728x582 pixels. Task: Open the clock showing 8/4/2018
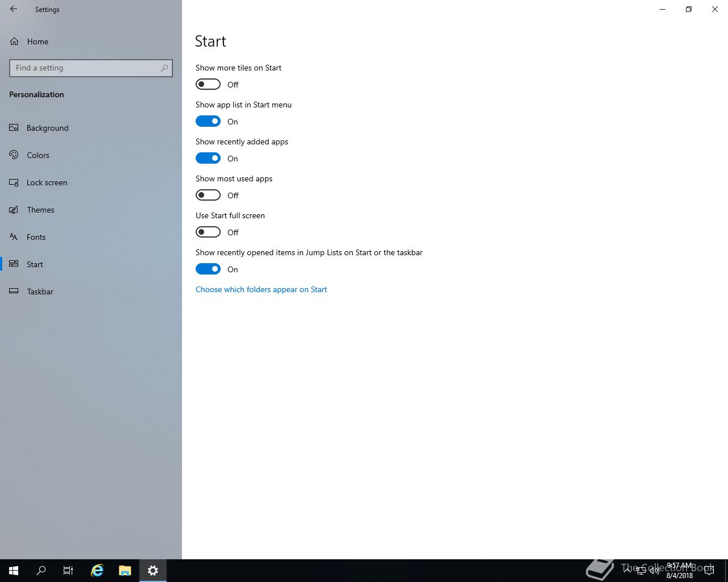(x=680, y=571)
